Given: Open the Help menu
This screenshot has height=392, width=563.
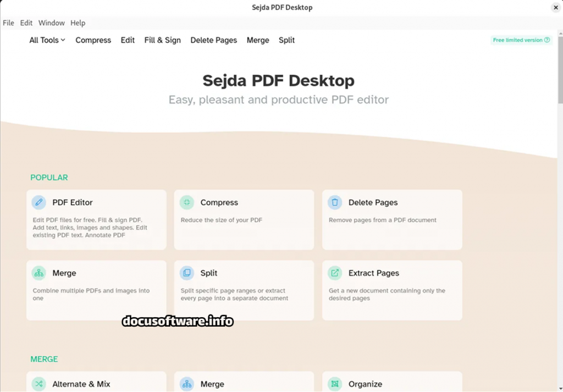Looking at the screenshot, I should (78, 23).
